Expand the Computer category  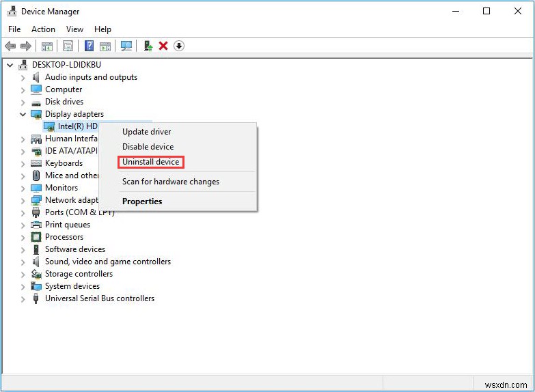[x=23, y=90]
